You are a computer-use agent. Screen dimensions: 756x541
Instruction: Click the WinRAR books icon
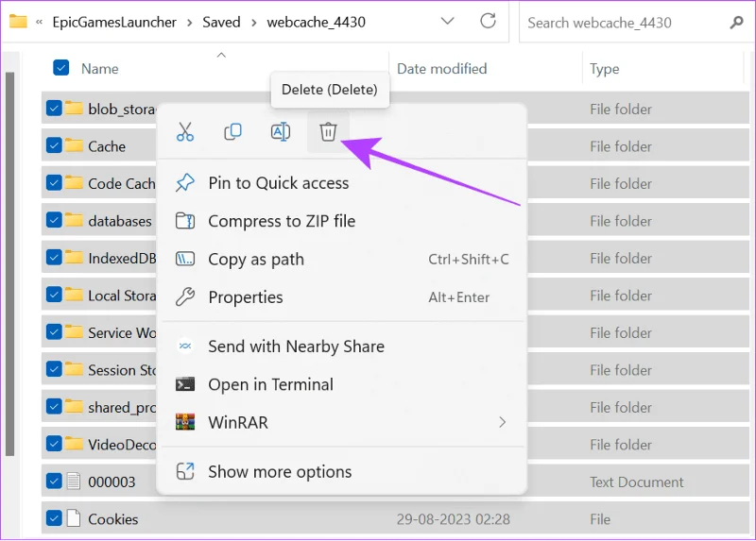pyautogui.click(x=185, y=422)
